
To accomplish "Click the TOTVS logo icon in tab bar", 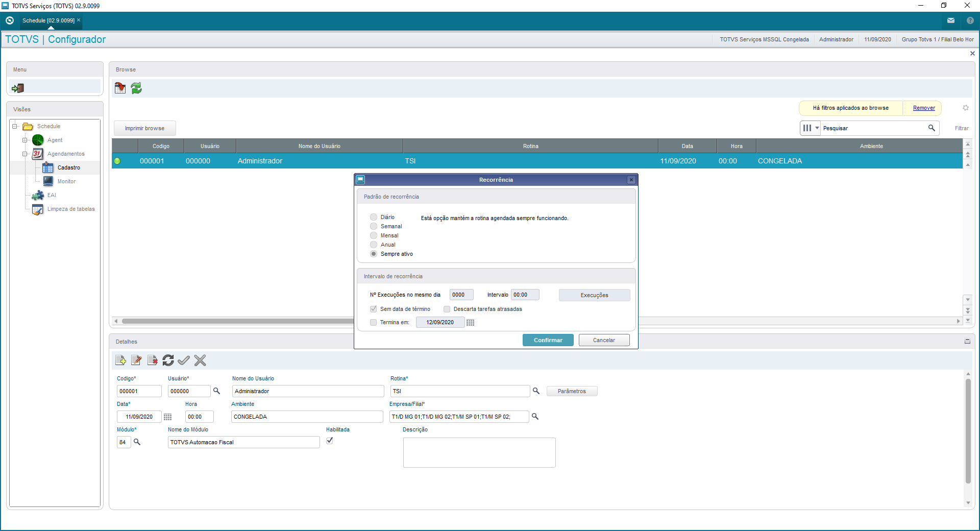I will (x=10, y=20).
